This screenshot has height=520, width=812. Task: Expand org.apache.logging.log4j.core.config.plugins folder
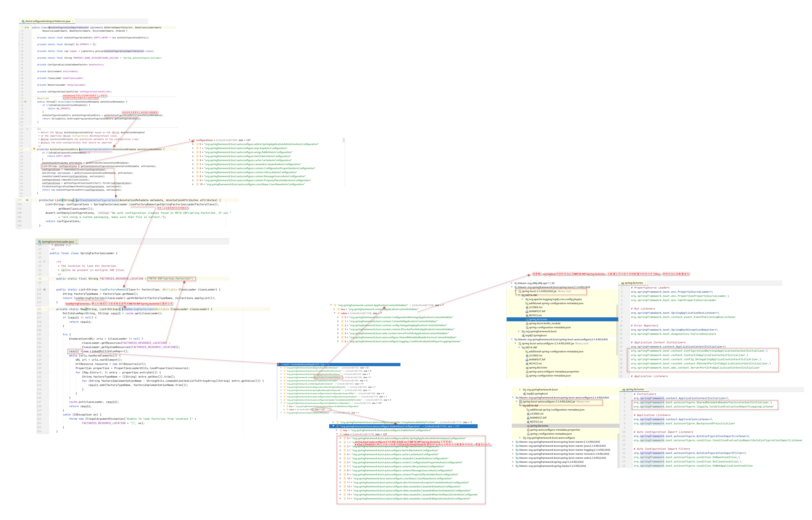523,299
